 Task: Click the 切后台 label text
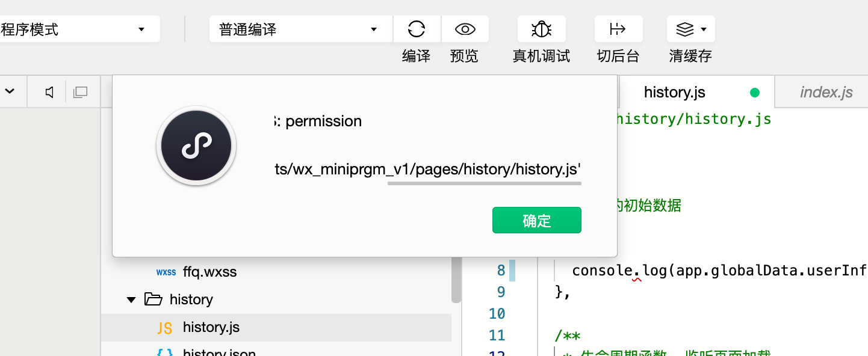point(618,57)
